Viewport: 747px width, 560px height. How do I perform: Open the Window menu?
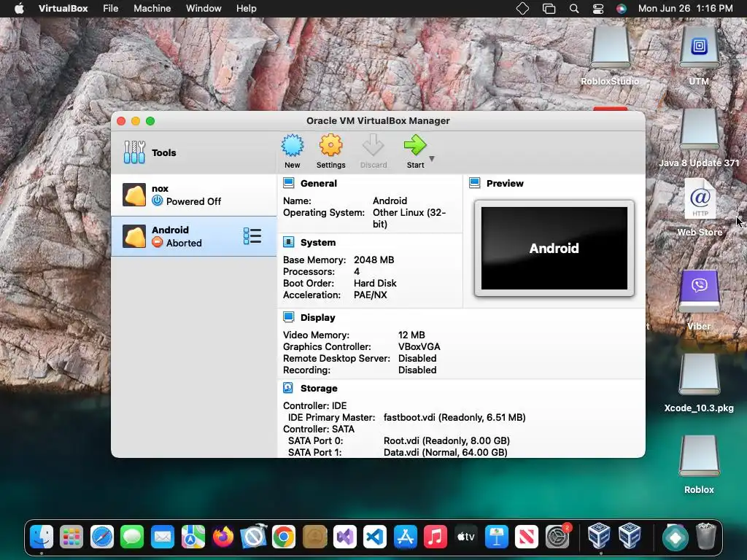pos(204,9)
